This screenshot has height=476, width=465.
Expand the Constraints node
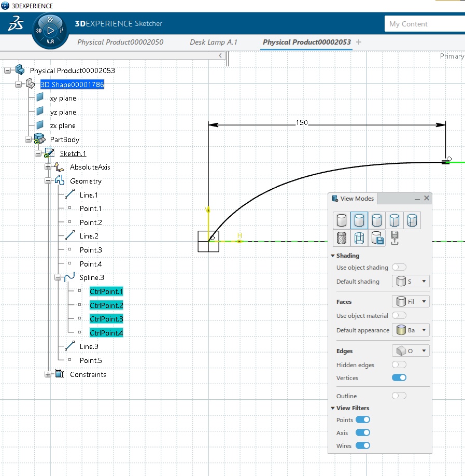point(48,374)
